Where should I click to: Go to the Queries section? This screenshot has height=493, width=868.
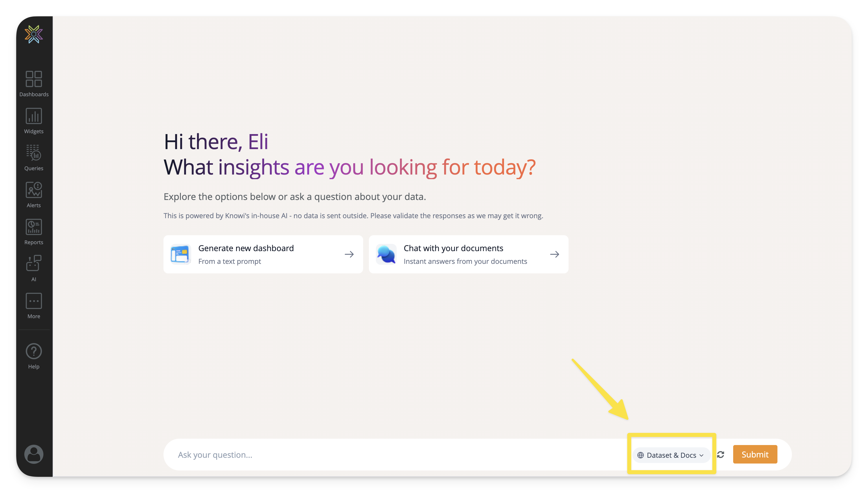[x=34, y=158]
